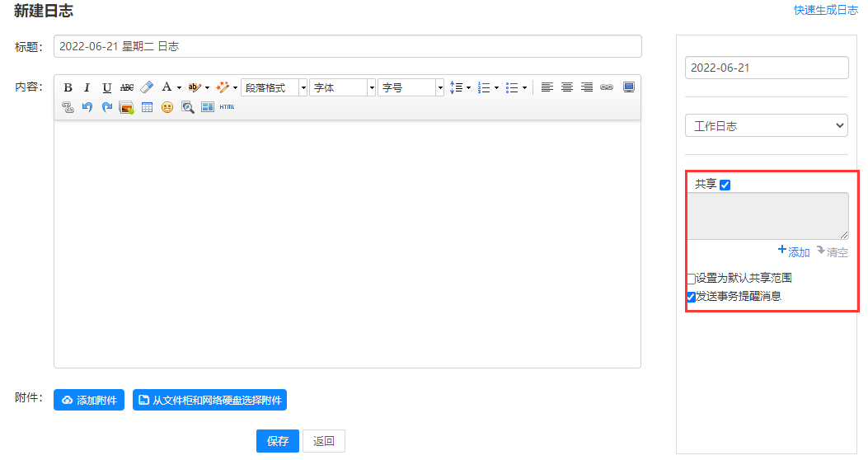Viewport: 868px width, 460px height.
Task: Insert an emoticon with the smiley icon
Action: coord(167,107)
